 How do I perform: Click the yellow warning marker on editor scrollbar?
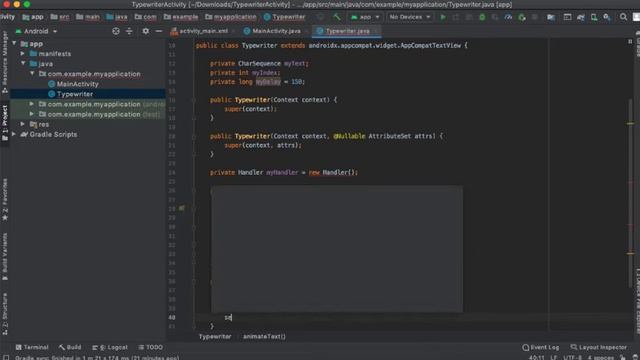(x=631, y=123)
